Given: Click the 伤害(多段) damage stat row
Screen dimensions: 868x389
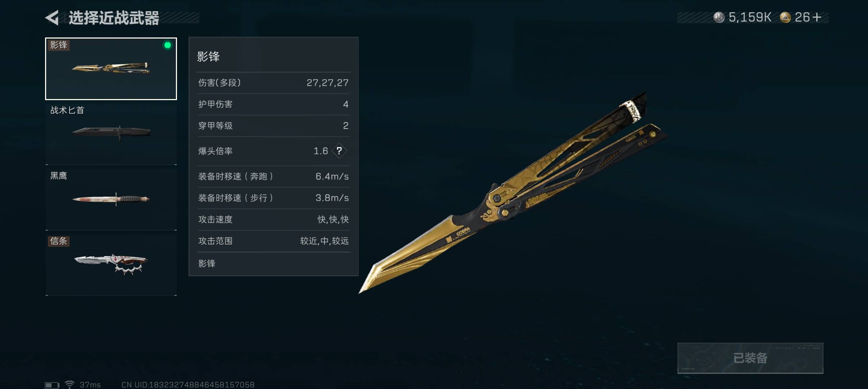Looking at the screenshot, I should 273,83.
